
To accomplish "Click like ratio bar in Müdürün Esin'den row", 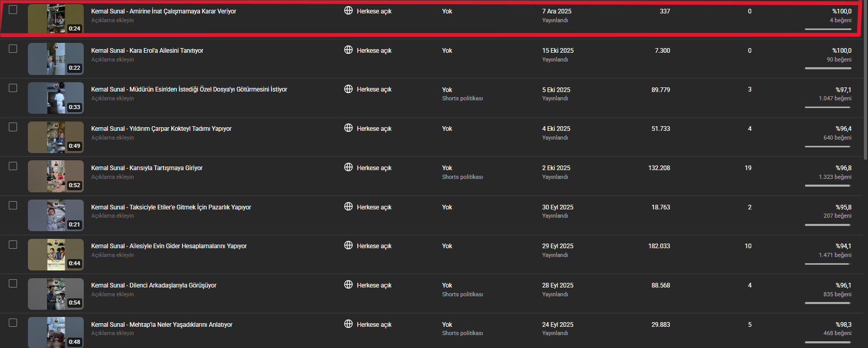I will point(828,108).
